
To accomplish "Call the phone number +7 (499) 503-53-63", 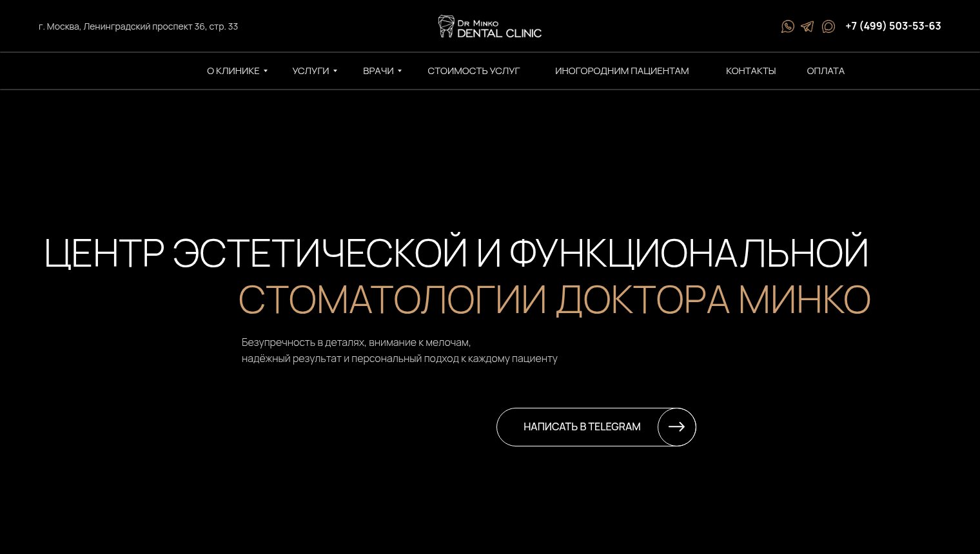I will (893, 26).
